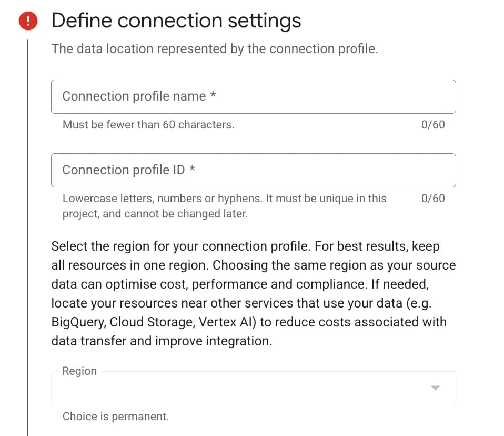Screen dimensions: 504x436
Task: Click the 0/60 counter under profile ID
Action: [432, 199]
